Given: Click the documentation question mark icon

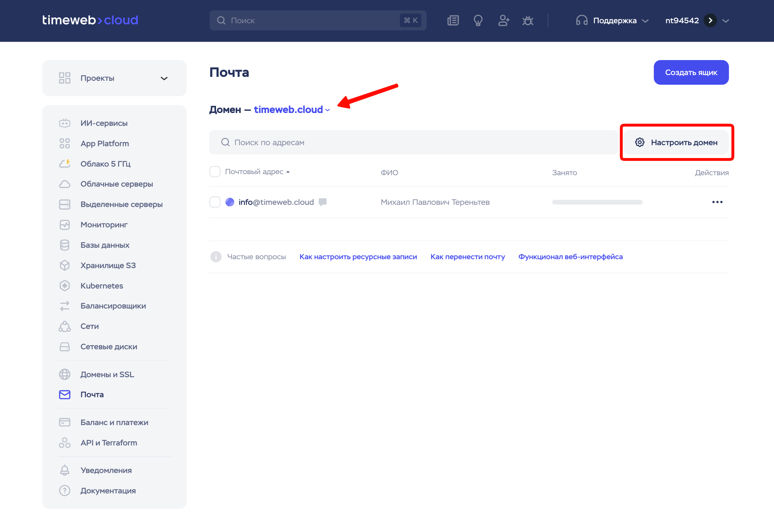Looking at the screenshot, I should (x=65, y=491).
